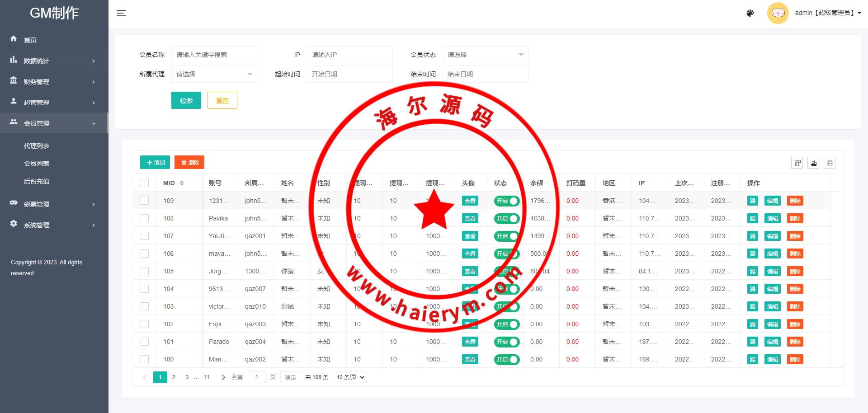The height and width of the screenshot is (413, 868).
Task: Open the 所属代理 dropdown
Action: tap(214, 74)
